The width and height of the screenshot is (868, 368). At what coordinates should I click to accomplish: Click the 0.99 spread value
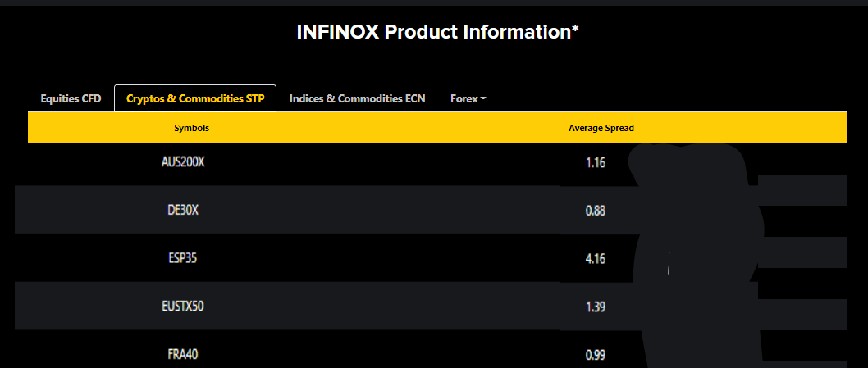point(596,354)
